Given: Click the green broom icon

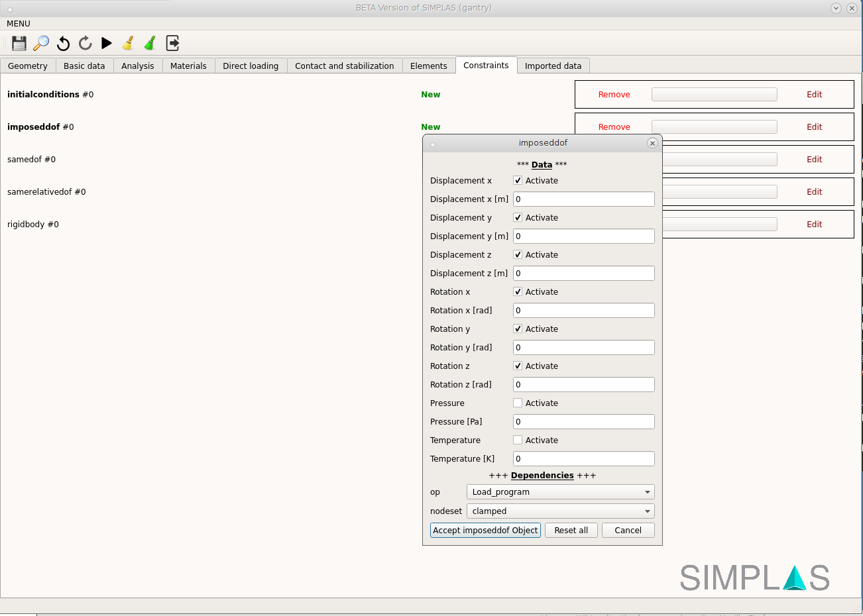Looking at the screenshot, I should pyautogui.click(x=150, y=44).
